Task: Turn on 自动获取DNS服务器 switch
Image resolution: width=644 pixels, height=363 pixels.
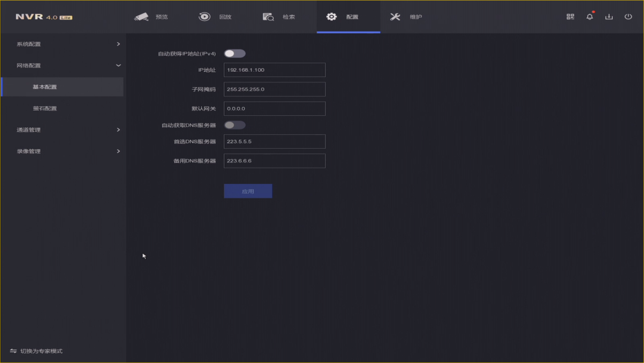Action: [x=234, y=124]
